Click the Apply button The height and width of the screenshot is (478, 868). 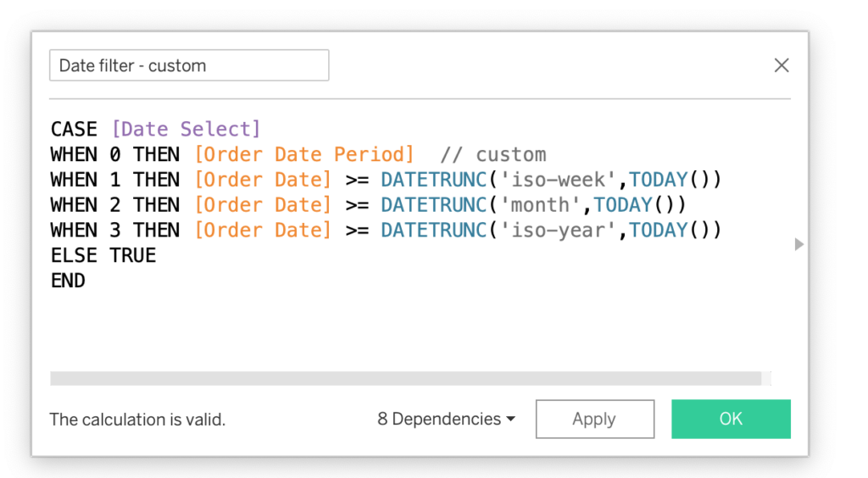point(594,420)
